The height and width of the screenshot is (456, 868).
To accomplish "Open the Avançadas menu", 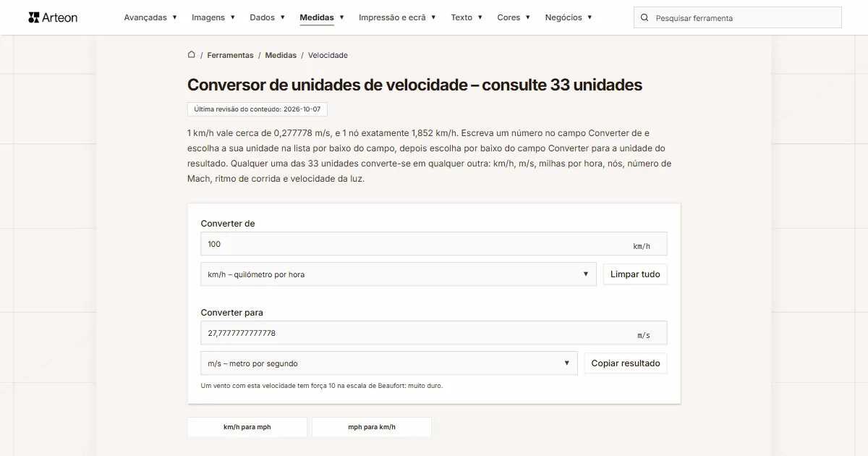I will click(150, 17).
